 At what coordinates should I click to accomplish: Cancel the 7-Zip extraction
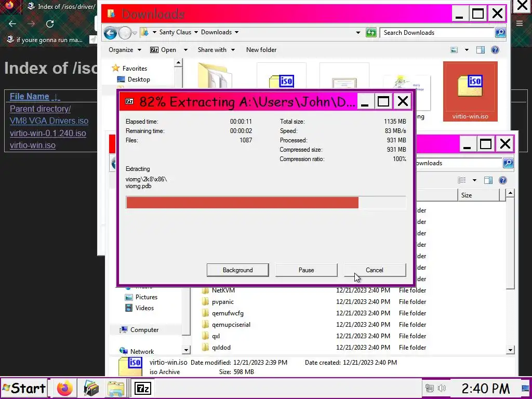coord(375,270)
